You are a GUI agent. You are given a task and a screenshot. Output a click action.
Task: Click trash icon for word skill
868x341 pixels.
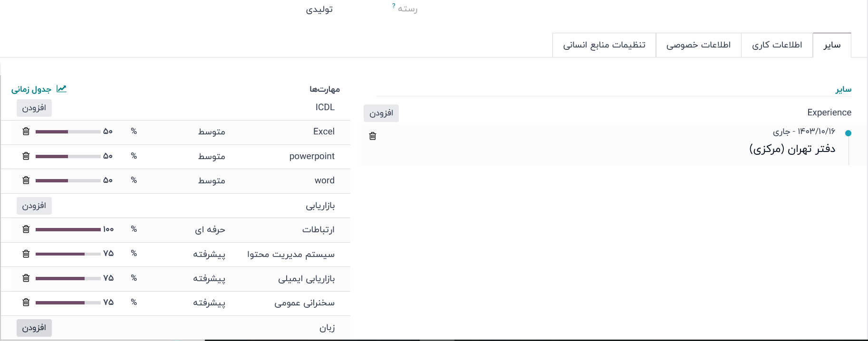(26, 180)
